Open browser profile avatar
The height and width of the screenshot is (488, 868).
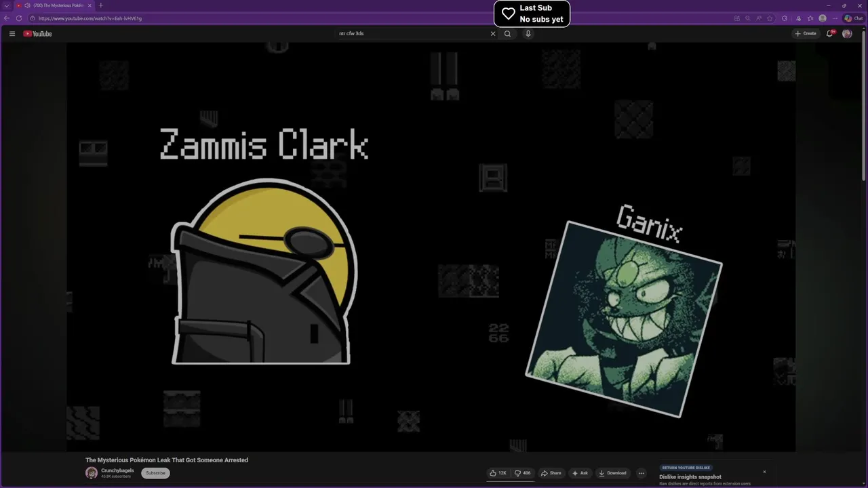[x=823, y=18]
